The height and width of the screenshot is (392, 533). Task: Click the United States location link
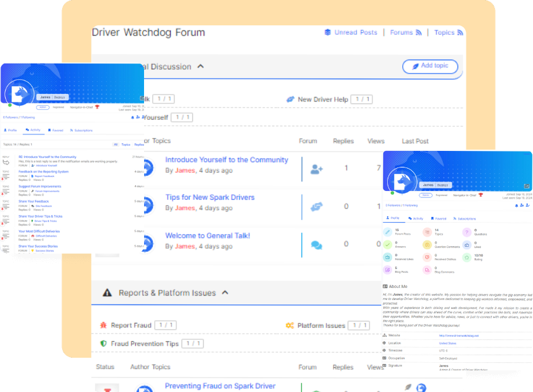coord(447,343)
